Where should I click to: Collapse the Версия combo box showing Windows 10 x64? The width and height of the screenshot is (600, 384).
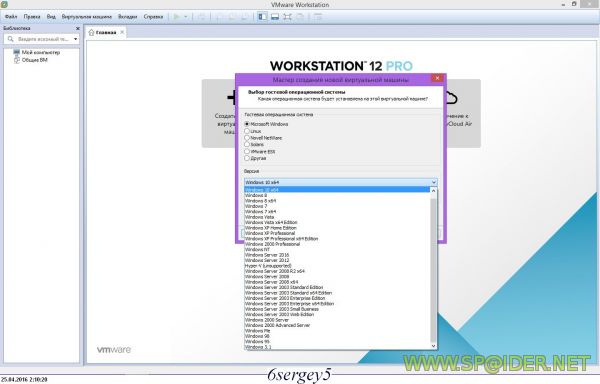click(341, 182)
